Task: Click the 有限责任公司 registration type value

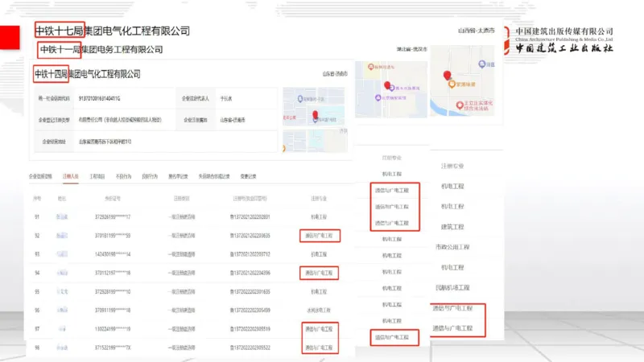Action: coord(120,120)
